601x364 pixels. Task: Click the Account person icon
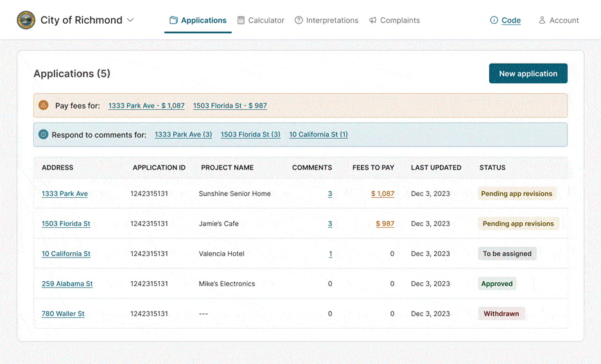coord(542,21)
